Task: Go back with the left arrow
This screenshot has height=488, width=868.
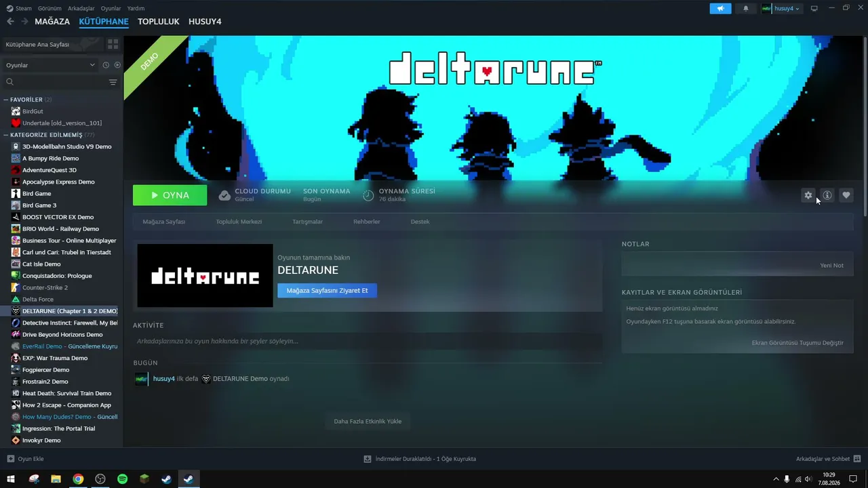Action: [x=10, y=22]
